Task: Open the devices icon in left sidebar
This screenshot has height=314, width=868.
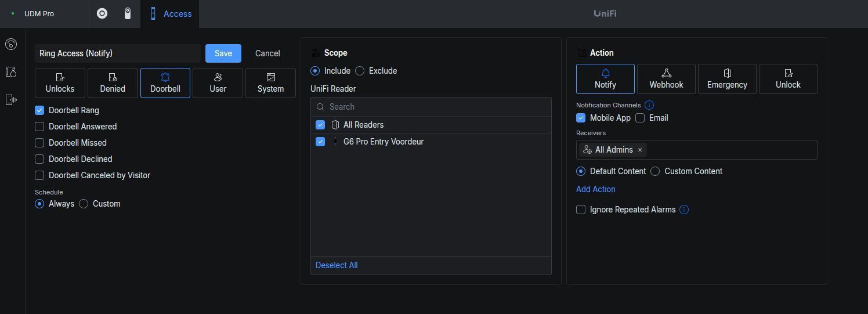Action: tap(11, 100)
